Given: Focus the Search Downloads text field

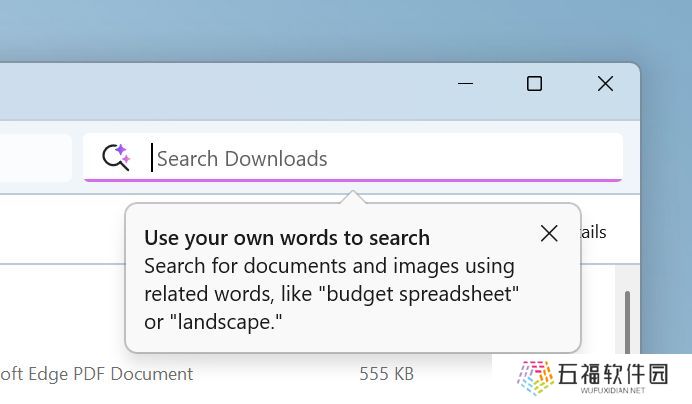Looking at the screenshot, I should 353,158.
